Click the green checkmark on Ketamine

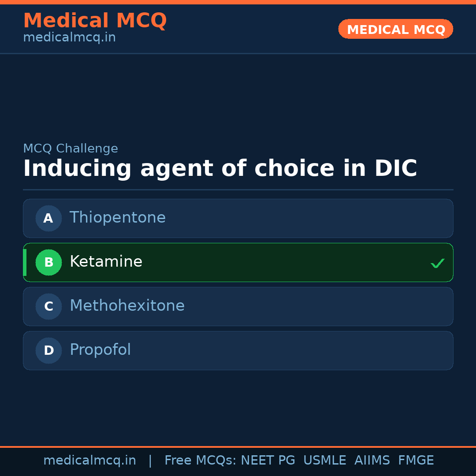[438, 263]
